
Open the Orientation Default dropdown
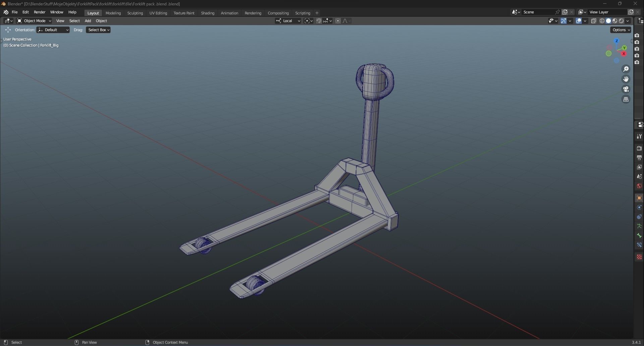tap(53, 30)
